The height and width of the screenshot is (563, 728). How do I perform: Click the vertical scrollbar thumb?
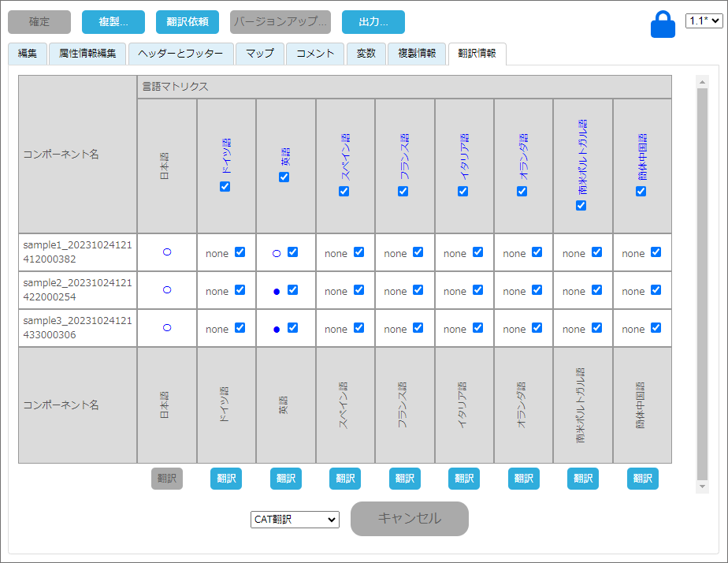[702, 284]
